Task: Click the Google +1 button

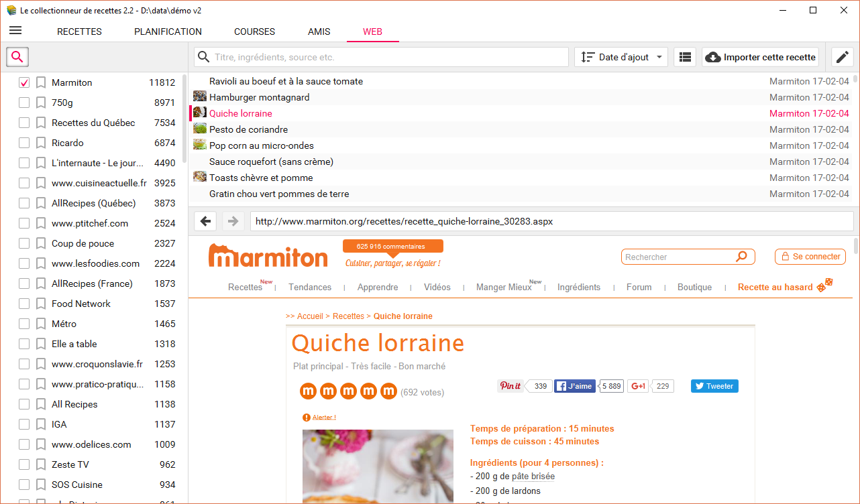Action: tap(638, 386)
